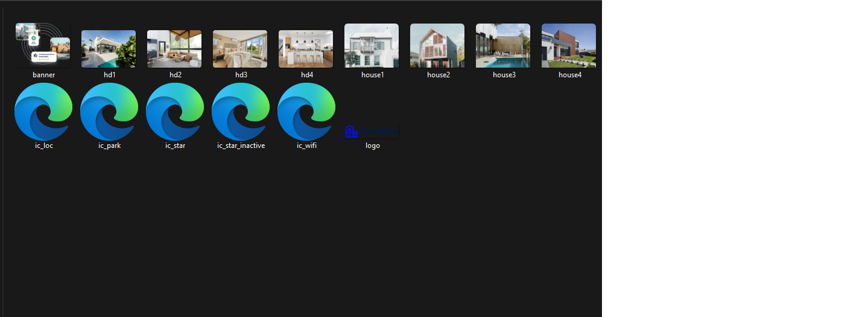This screenshot has width=868, height=317.
Task: Click the house2 image thumbnail
Action: coord(437,46)
